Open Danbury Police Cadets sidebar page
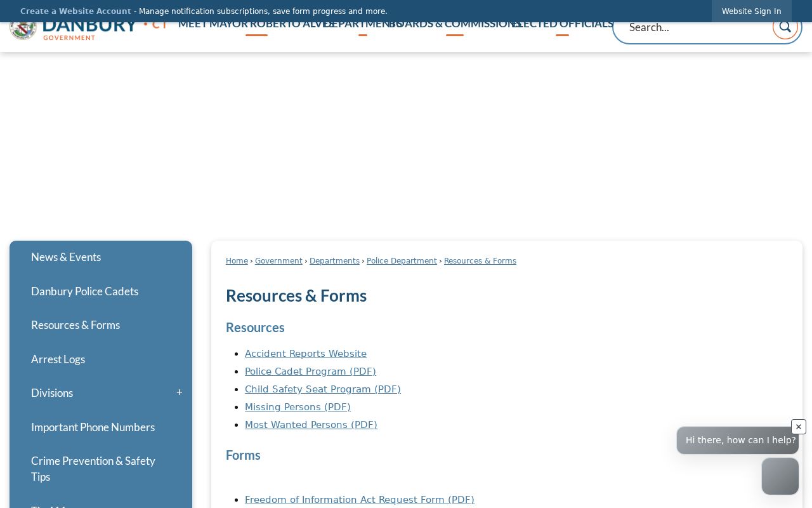Screen dimensions: 812x508 click(101, 291)
